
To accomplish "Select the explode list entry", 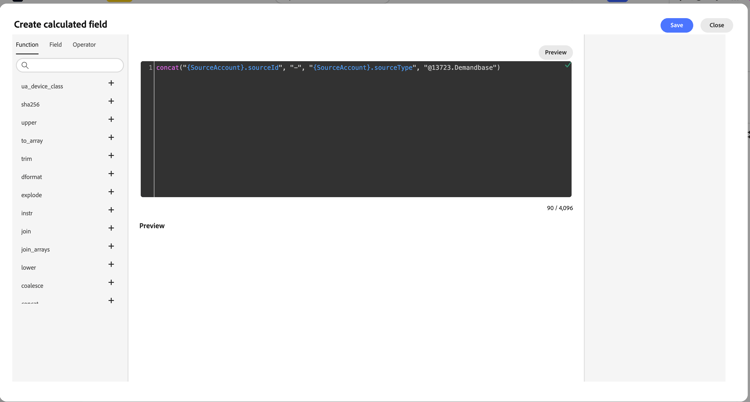I will 32,195.
